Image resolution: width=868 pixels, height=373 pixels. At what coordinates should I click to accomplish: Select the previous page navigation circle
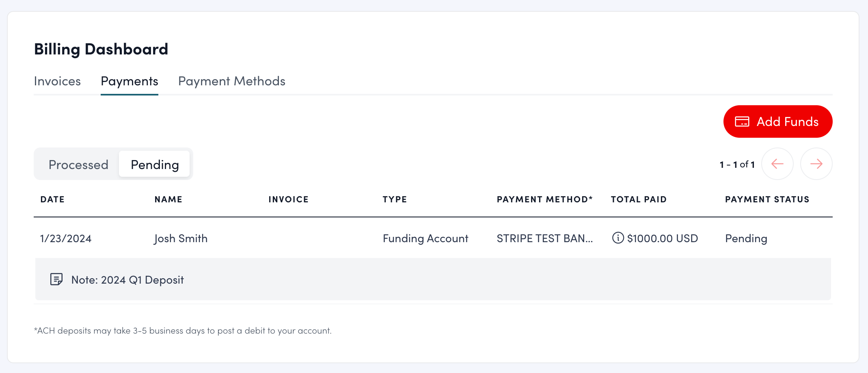click(x=777, y=164)
